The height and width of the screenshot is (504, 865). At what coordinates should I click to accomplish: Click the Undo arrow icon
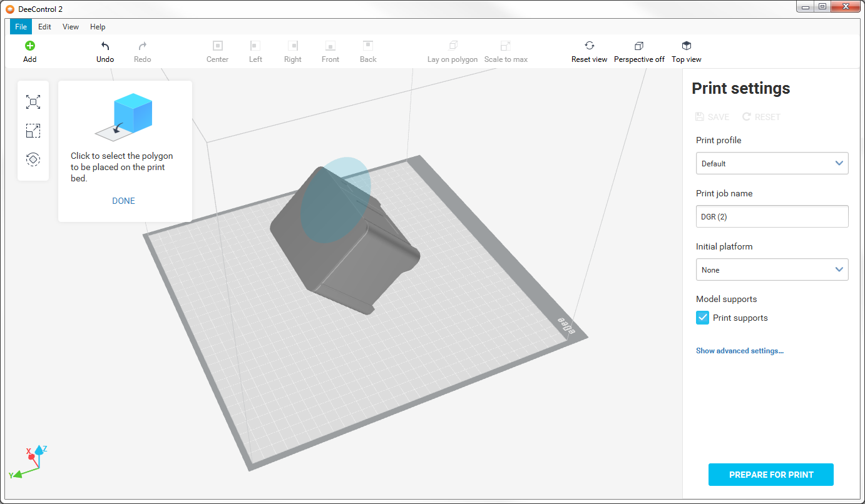[x=105, y=46]
